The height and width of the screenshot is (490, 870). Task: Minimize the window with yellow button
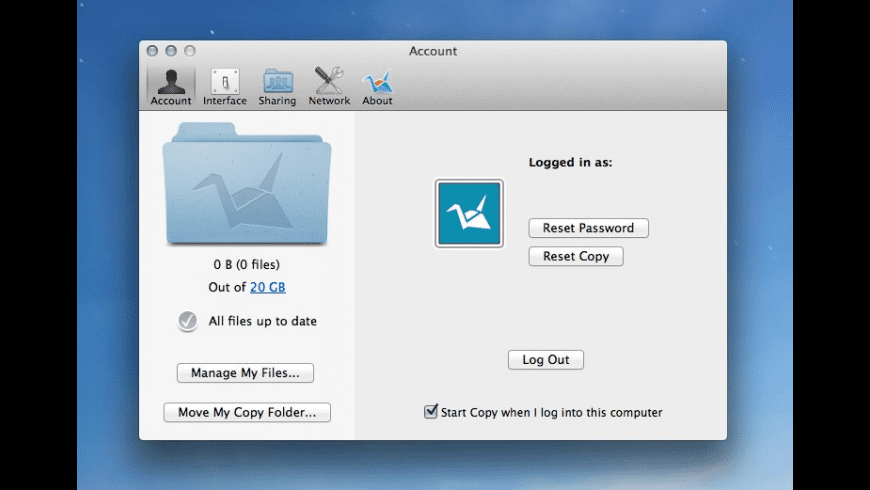click(x=171, y=51)
